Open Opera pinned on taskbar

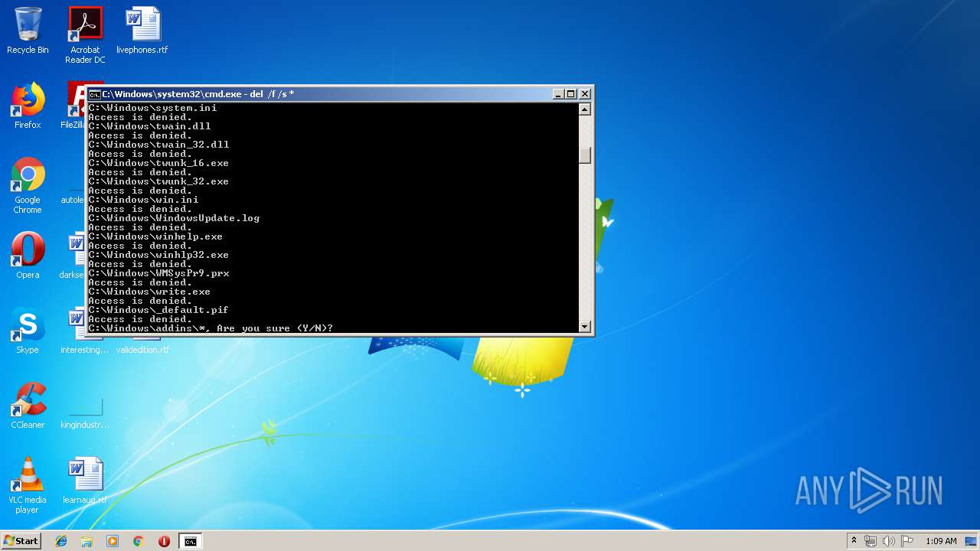(164, 541)
